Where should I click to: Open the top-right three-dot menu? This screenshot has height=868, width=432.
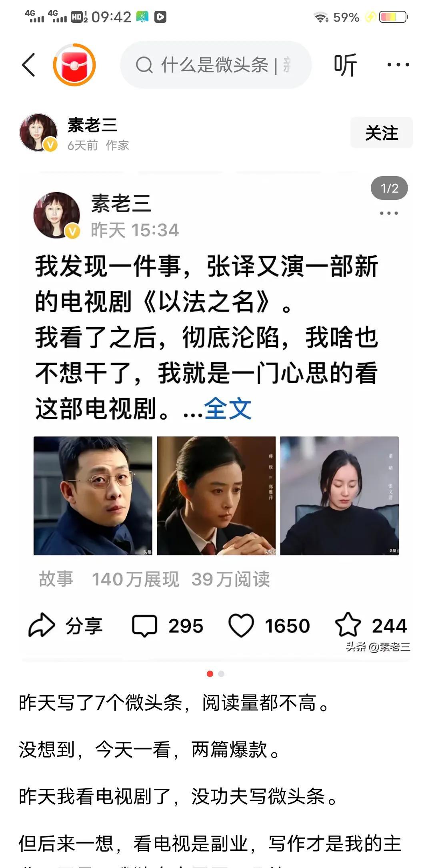[x=398, y=64]
